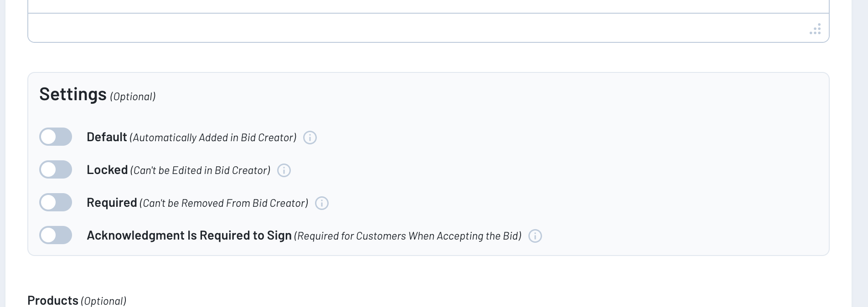The image size is (868, 307).
Task: Click the Can't be Edited in Bid Creator hint
Action: (201, 170)
